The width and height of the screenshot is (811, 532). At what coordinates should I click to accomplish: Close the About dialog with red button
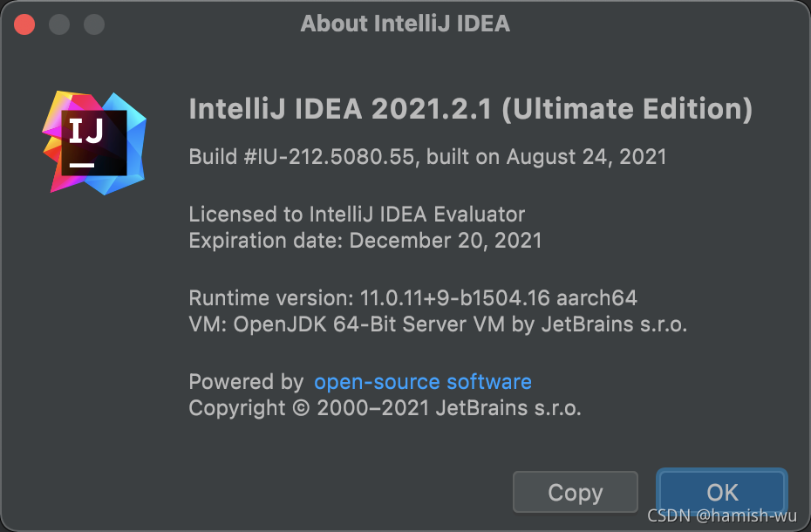[x=24, y=24]
